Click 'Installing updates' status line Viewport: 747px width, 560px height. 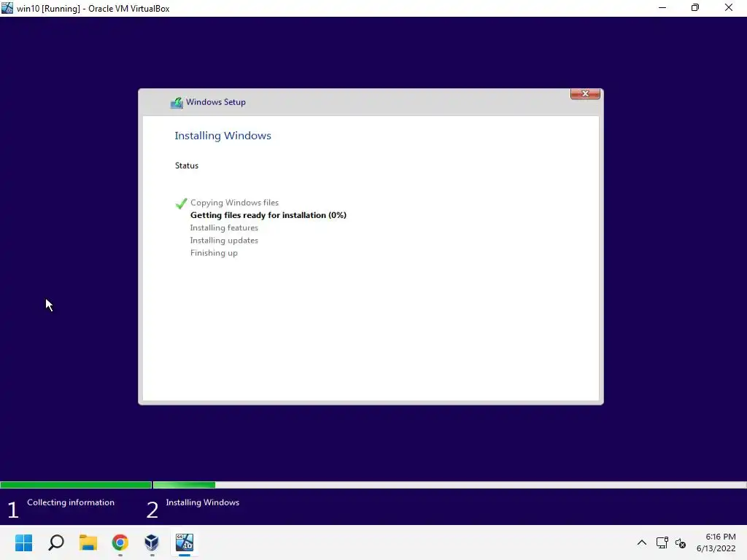point(224,241)
